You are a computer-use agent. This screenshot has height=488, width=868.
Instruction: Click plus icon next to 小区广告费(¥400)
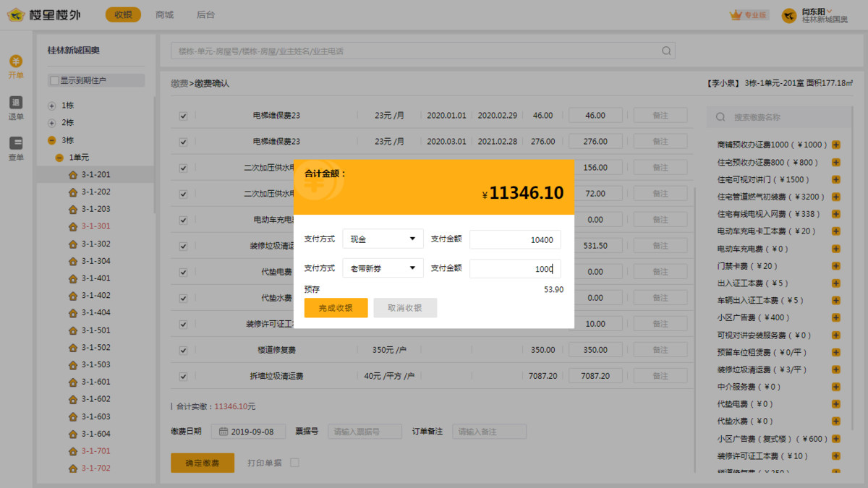pyautogui.click(x=836, y=317)
